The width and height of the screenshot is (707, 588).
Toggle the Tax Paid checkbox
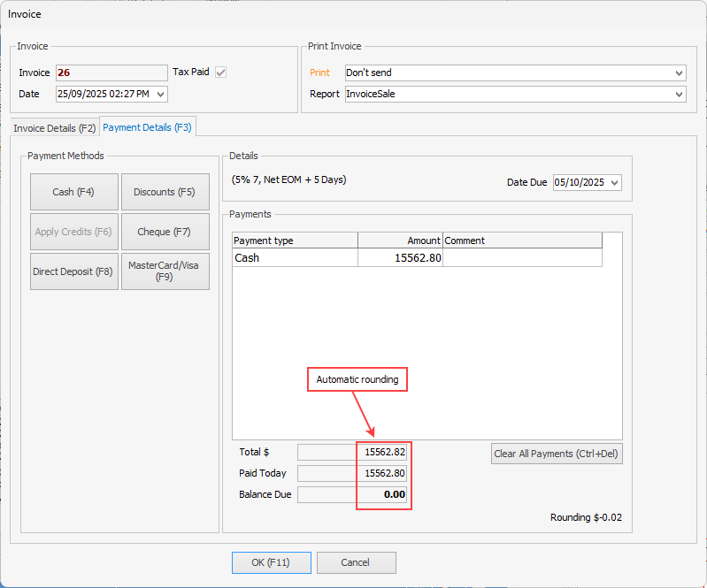pyautogui.click(x=221, y=73)
